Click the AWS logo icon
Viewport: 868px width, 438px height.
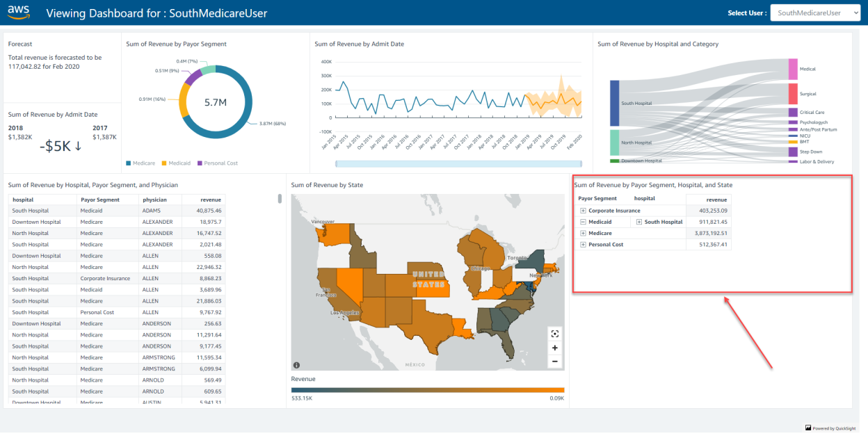(x=19, y=13)
